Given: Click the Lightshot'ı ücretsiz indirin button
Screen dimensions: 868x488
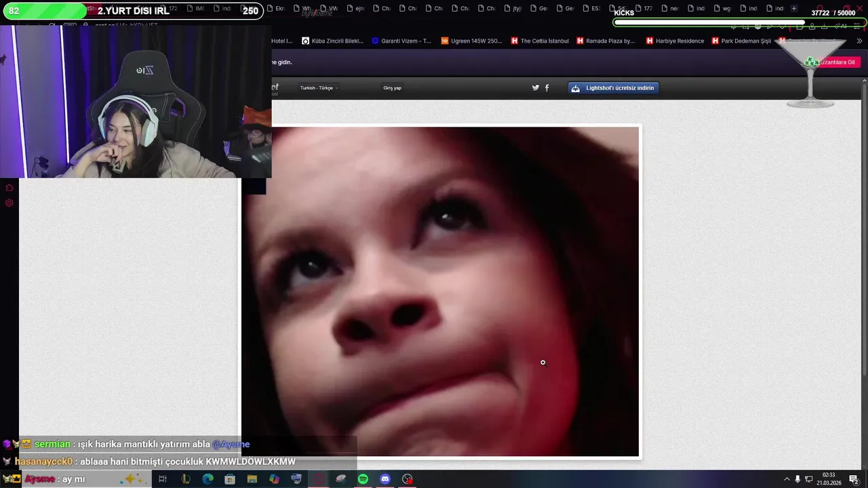Looking at the screenshot, I should click(613, 88).
